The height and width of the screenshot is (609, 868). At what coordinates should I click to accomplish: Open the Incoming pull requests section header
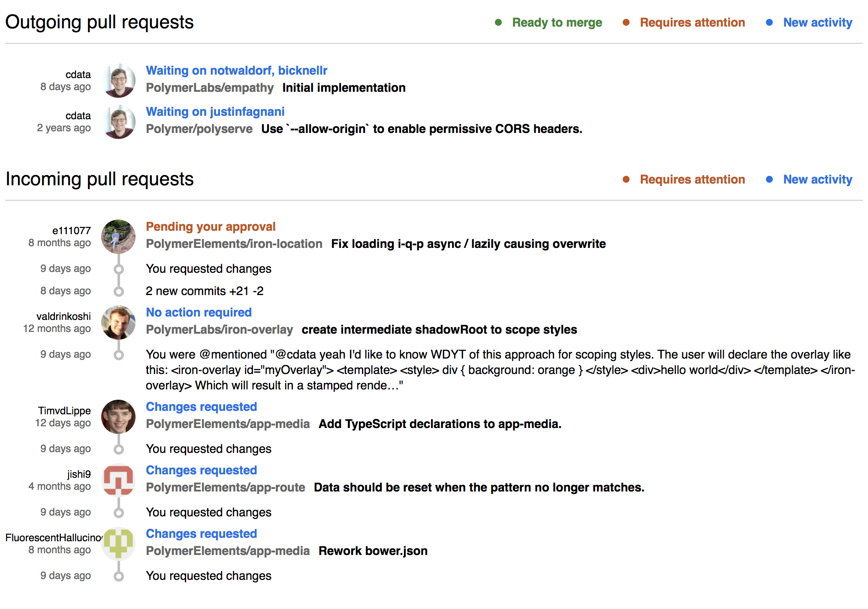[99, 179]
